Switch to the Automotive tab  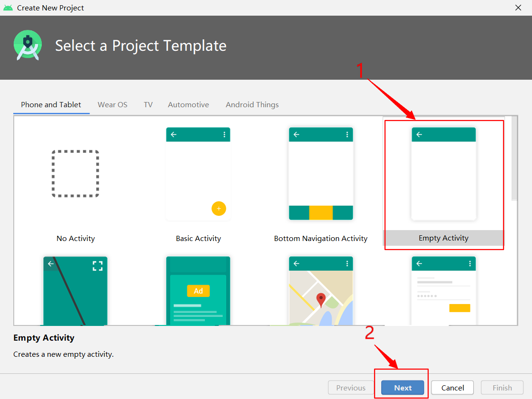pyautogui.click(x=188, y=104)
